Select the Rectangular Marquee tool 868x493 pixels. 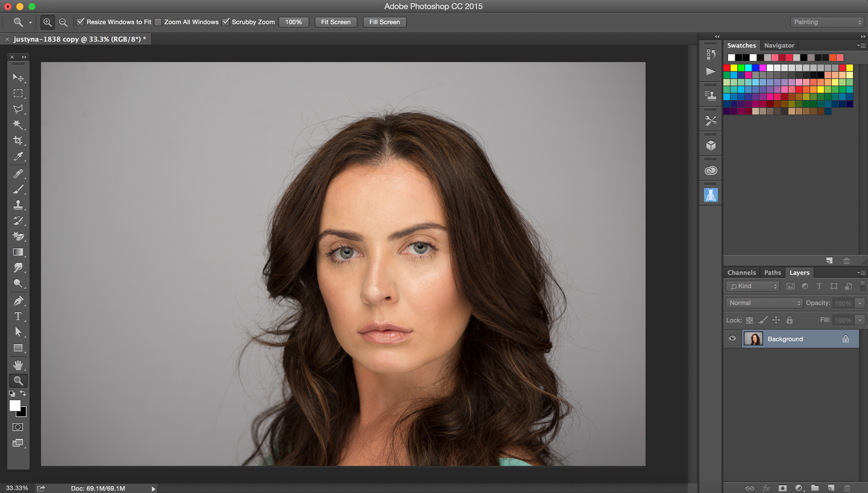coord(17,93)
